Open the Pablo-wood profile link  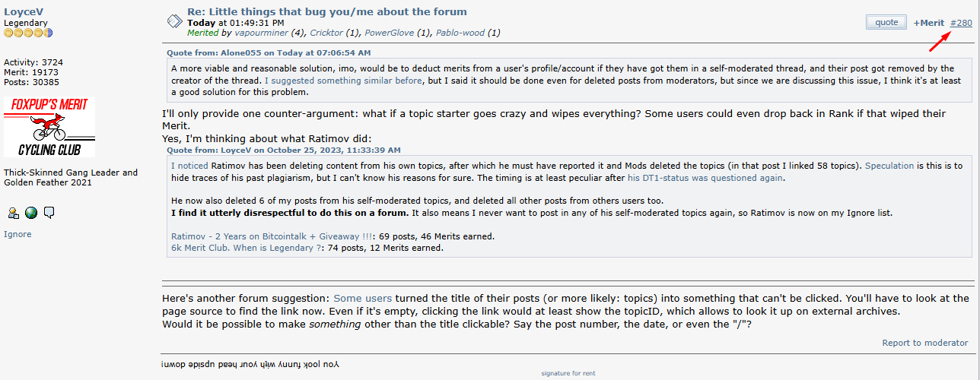(459, 33)
